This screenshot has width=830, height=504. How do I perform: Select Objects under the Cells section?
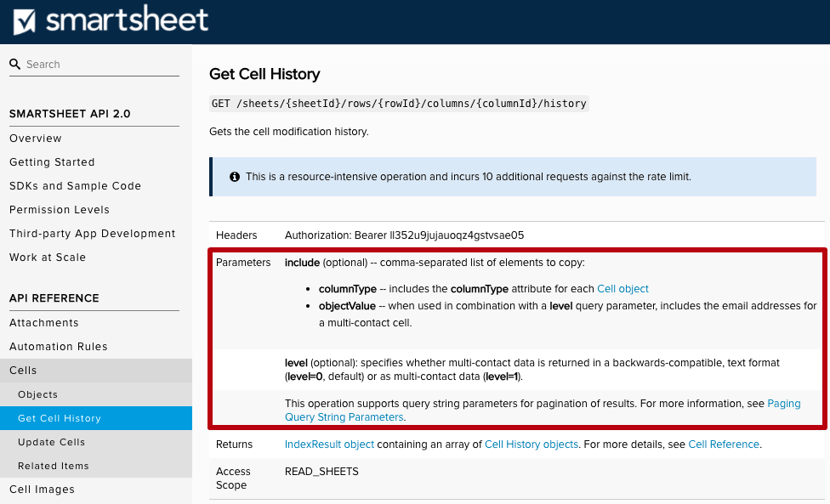39,394
